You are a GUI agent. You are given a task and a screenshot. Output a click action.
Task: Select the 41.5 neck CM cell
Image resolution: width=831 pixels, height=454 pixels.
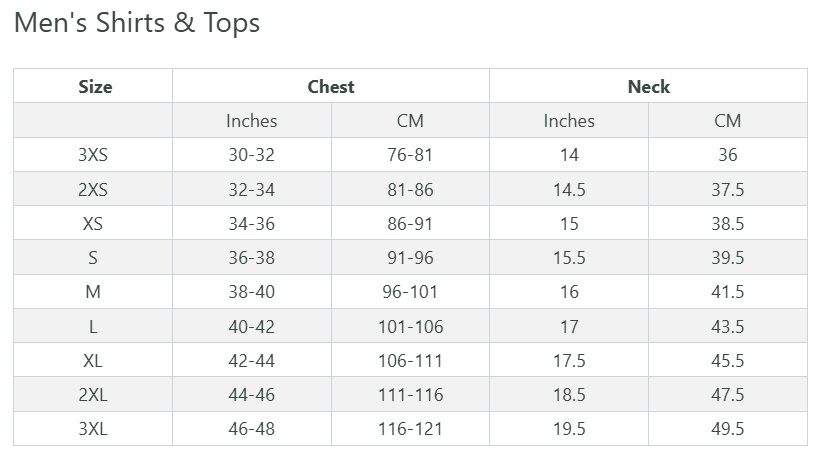[x=727, y=292]
